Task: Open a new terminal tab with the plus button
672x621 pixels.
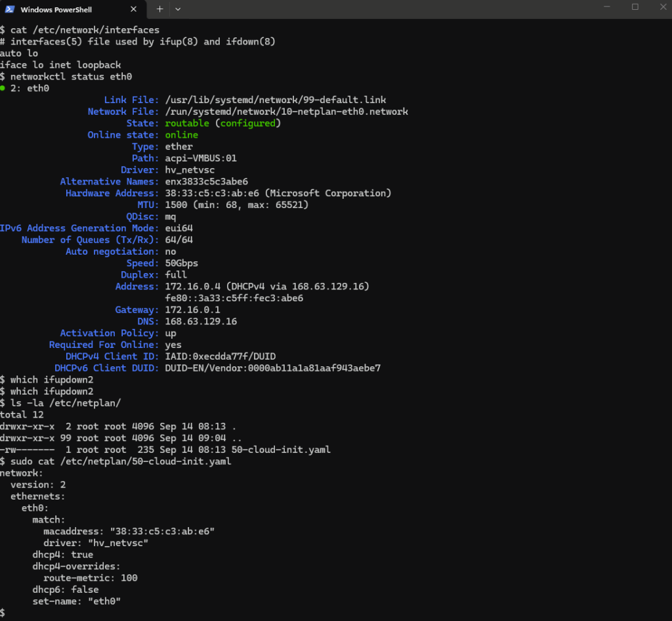Action: pyautogui.click(x=160, y=9)
